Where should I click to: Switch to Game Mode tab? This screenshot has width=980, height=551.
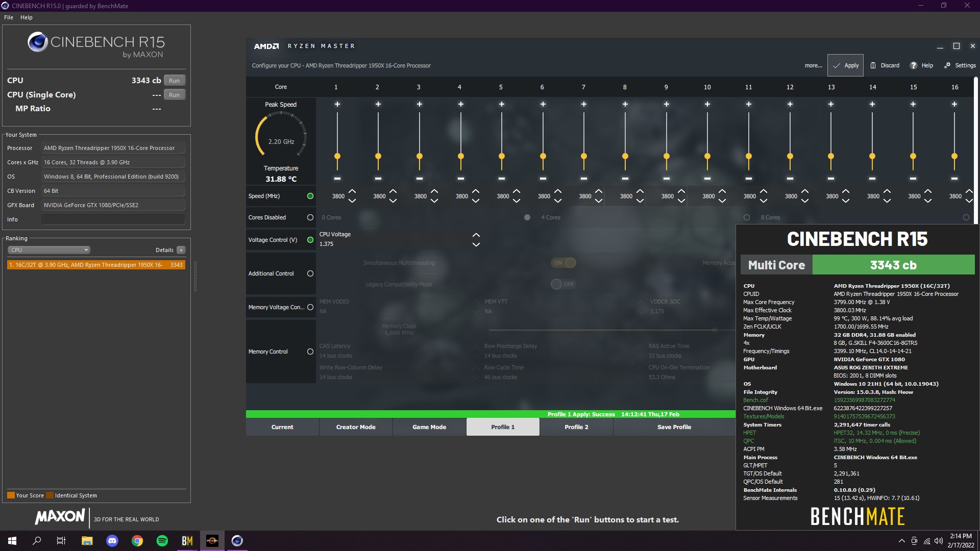click(x=429, y=427)
